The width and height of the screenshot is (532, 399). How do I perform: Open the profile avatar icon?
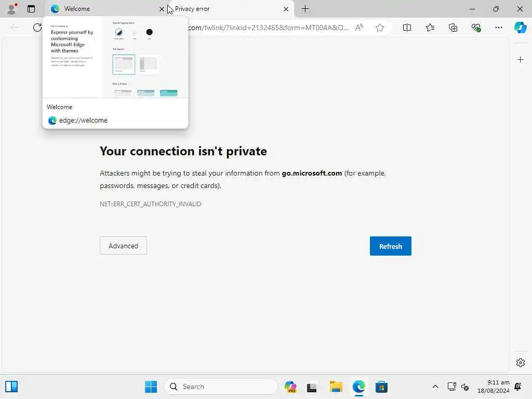click(12, 9)
